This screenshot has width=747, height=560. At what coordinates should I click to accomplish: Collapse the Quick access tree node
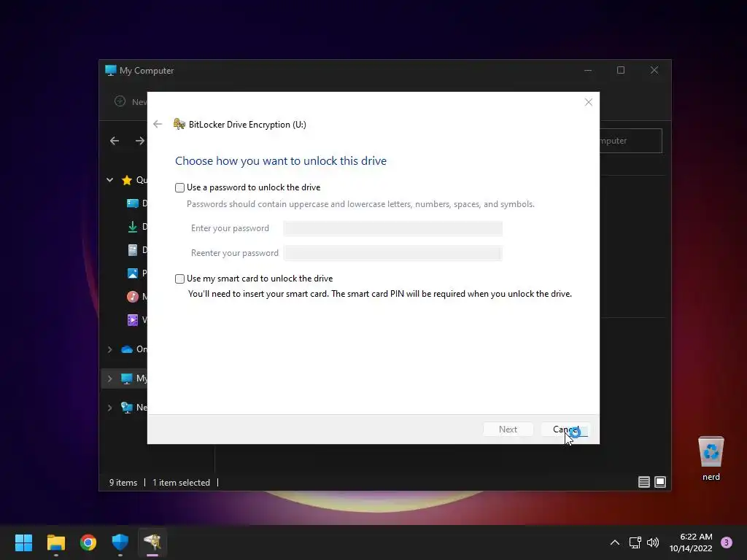pos(109,180)
